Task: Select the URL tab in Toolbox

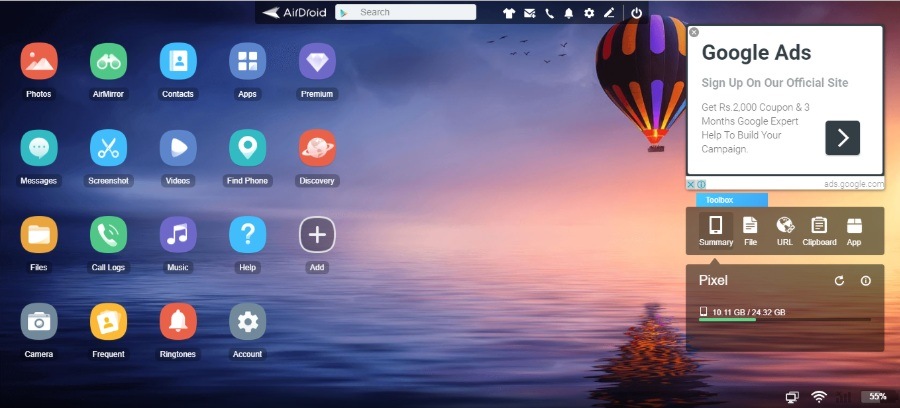Action: tap(785, 230)
